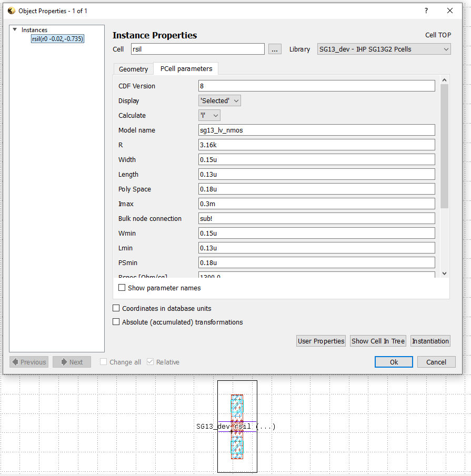The image size is (471, 476).
Task: Open the Display 'Selected' dropdown
Action: click(219, 100)
